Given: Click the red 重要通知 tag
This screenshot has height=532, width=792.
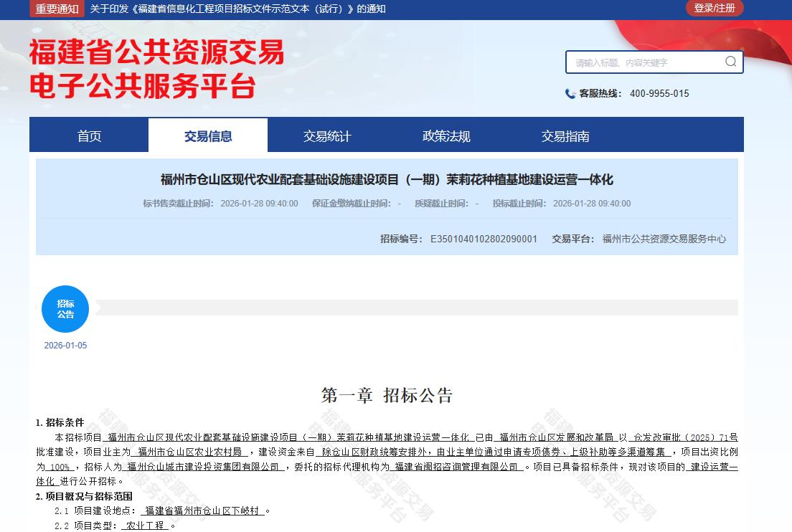Looking at the screenshot, I should click(x=57, y=9).
